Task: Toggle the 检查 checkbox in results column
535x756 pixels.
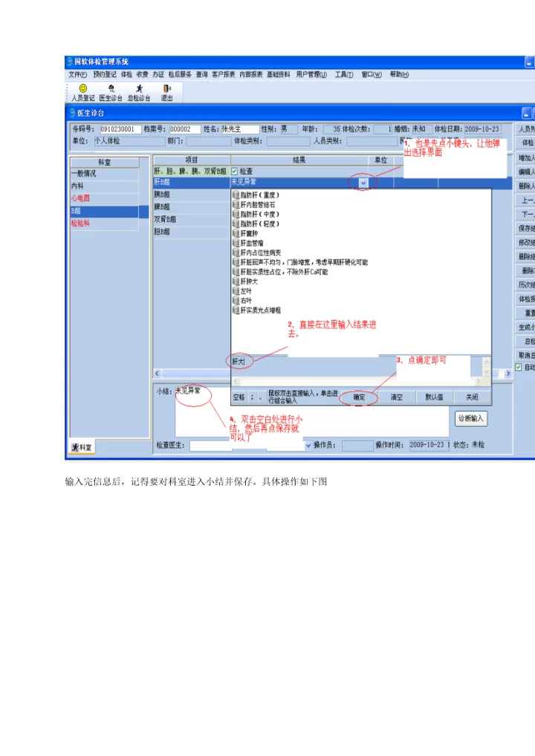Action: coord(235,171)
